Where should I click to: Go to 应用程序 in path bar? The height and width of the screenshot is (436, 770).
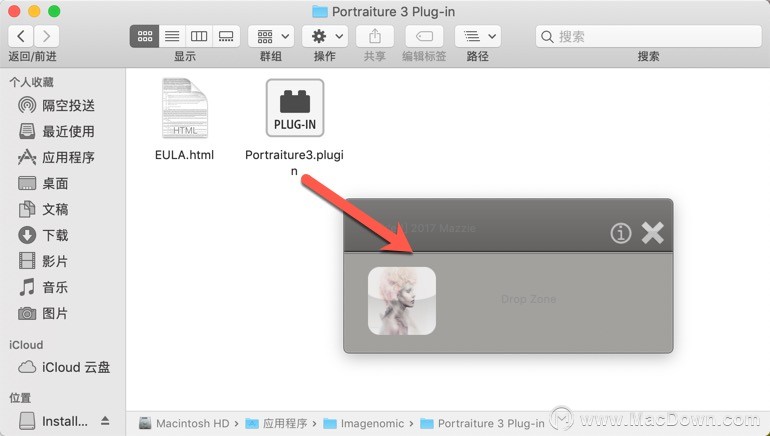click(x=276, y=423)
